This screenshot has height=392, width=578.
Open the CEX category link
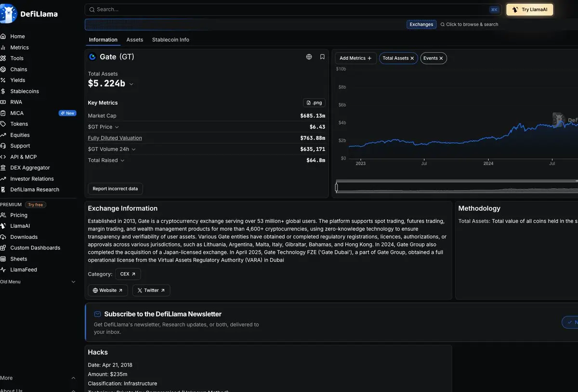coord(128,274)
